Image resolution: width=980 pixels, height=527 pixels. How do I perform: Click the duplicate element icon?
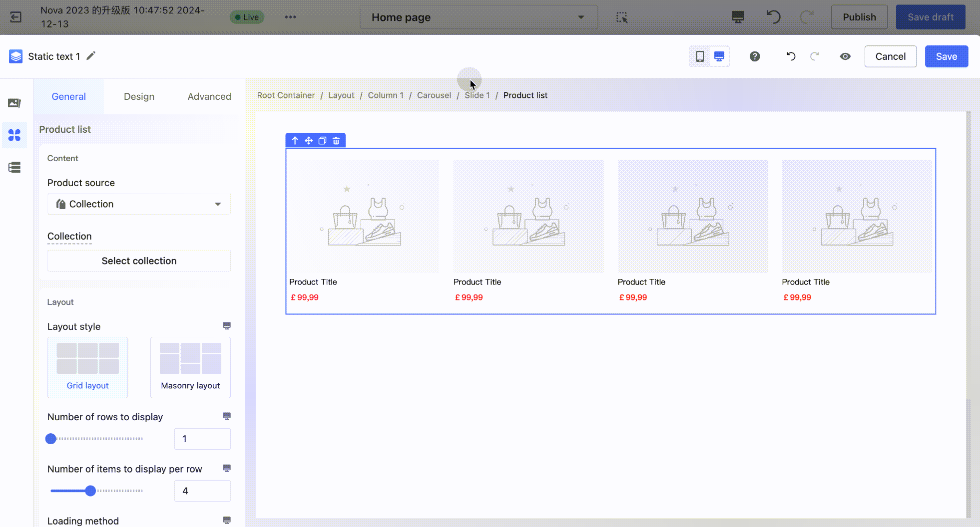[x=323, y=141]
